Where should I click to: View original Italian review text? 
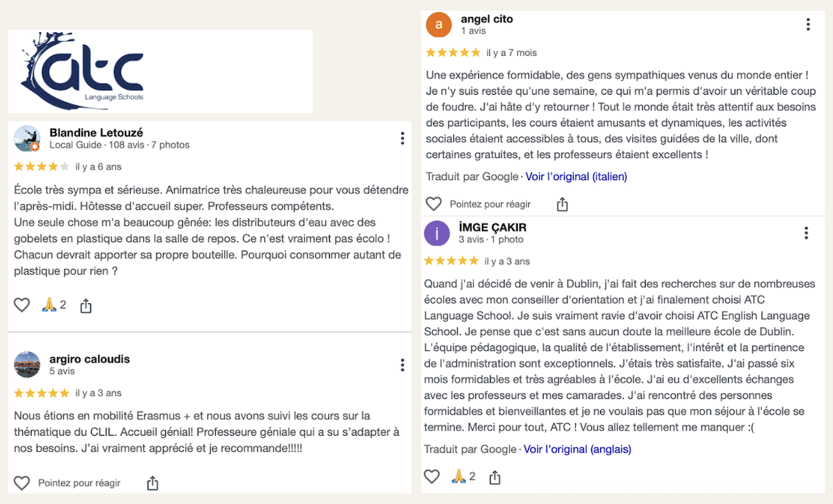click(576, 176)
